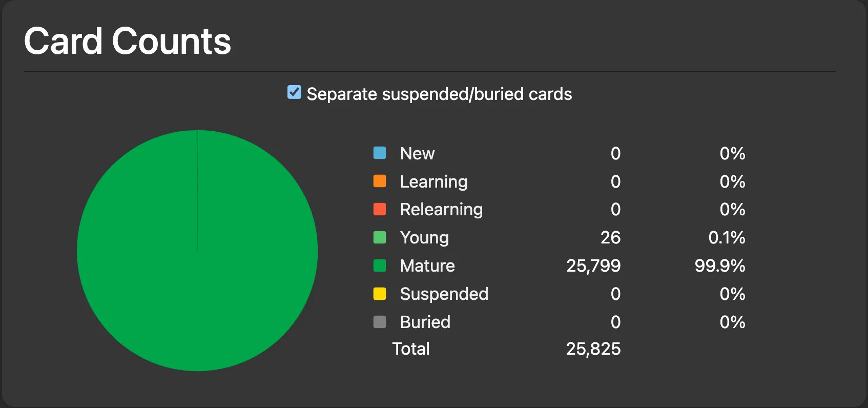Select the Learning legend label

434,182
